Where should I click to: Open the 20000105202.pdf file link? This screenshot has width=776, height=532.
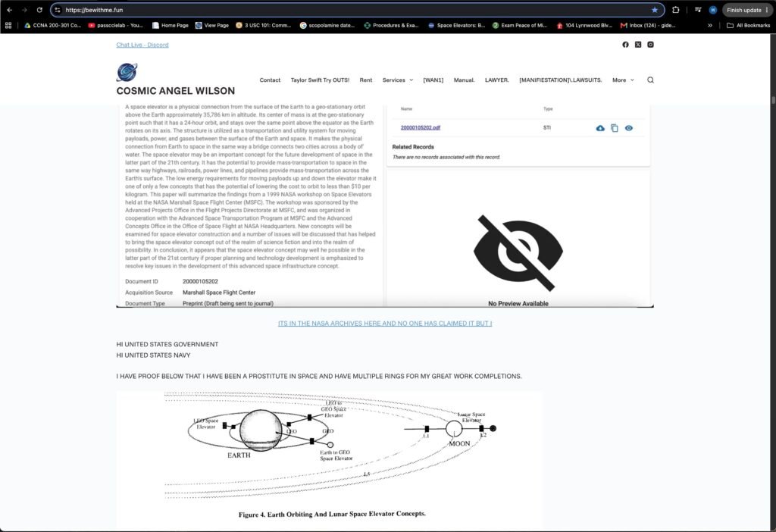click(x=420, y=127)
